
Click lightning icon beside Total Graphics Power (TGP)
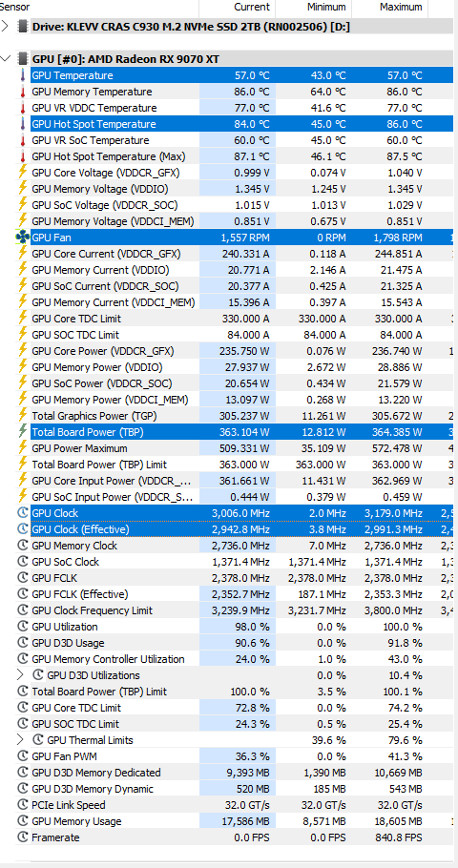23,416
